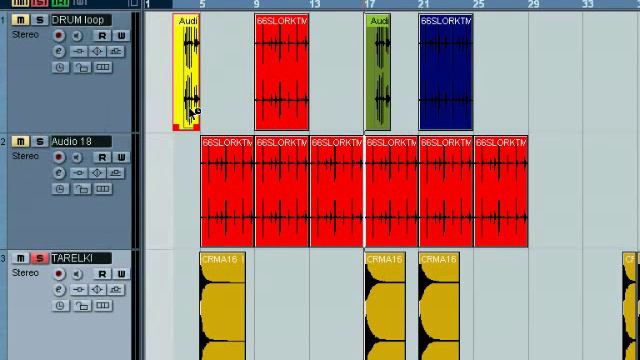The image size is (640, 360).
Task: Toggle timebase clock icon on DRUM loop track
Action: click(x=60, y=67)
